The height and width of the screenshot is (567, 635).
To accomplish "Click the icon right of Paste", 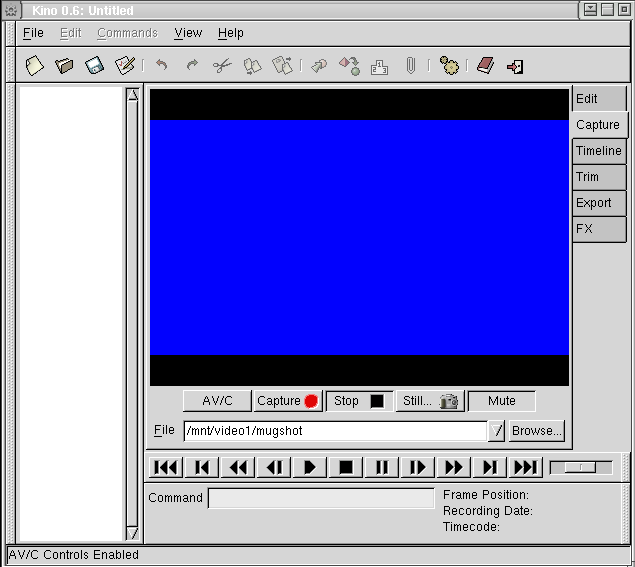I will pos(319,66).
